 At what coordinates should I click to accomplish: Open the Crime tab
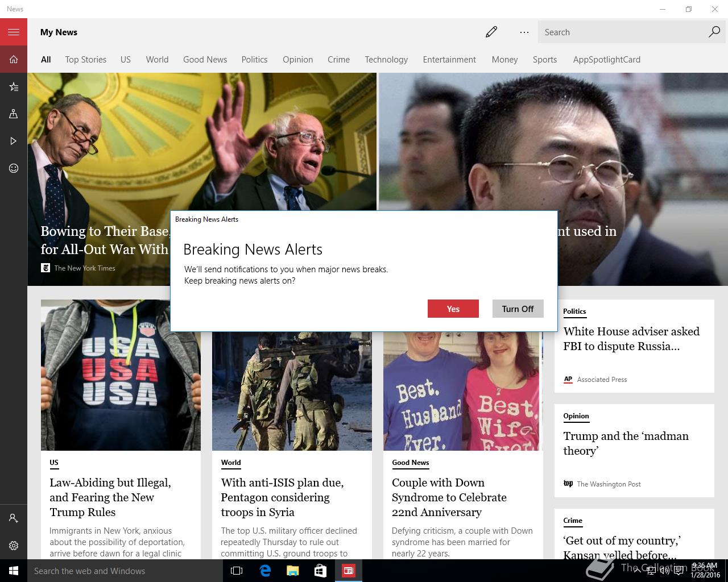point(338,59)
